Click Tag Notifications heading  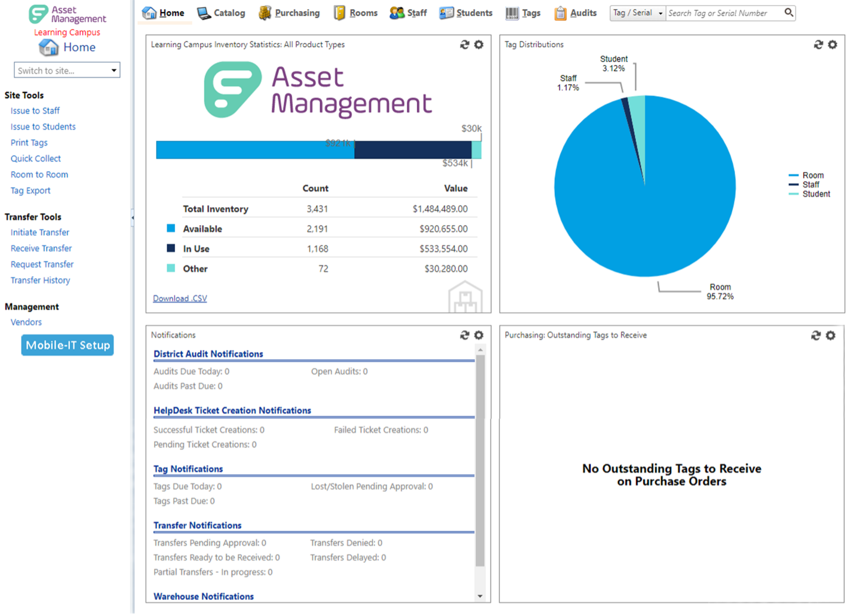188,469
